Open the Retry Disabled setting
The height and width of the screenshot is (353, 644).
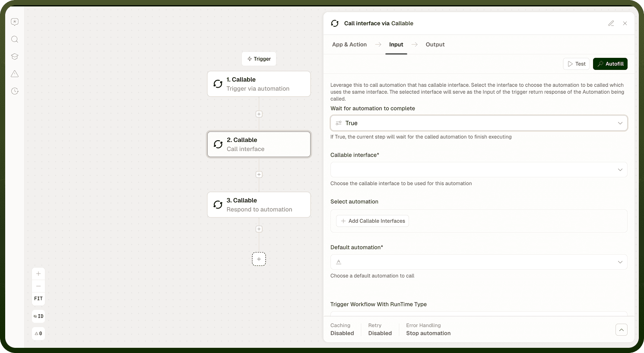pyautogui.click(x=380, y=329)
